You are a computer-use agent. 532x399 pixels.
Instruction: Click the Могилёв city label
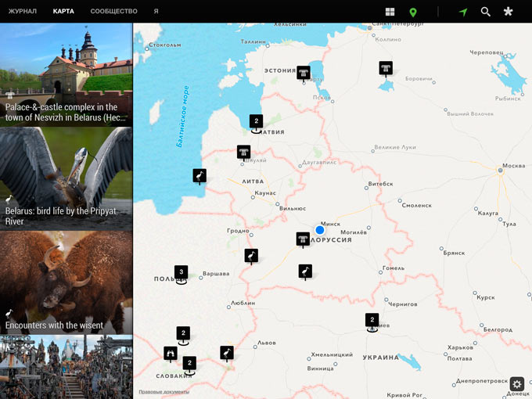(x=354, y=232)
